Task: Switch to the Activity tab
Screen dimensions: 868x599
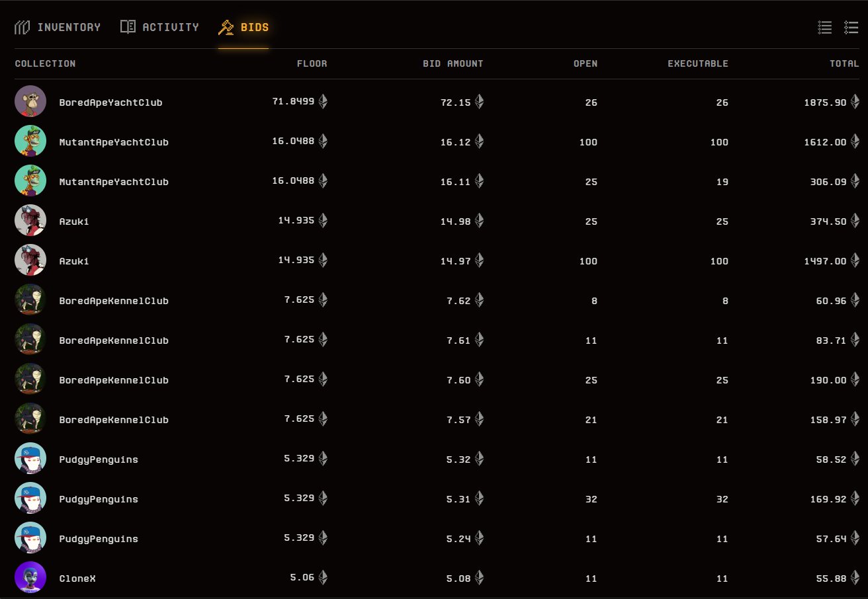Action: 159,27
